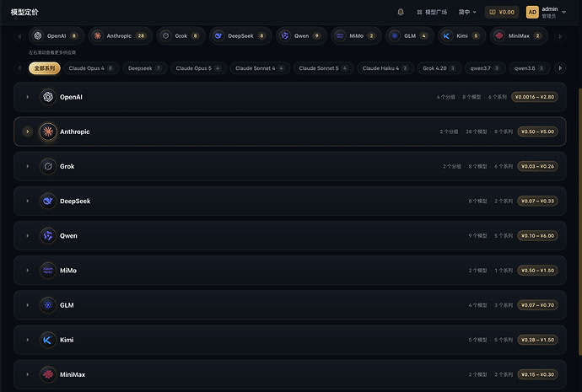Select the 全部系列 filter pill

pos(45,68)
